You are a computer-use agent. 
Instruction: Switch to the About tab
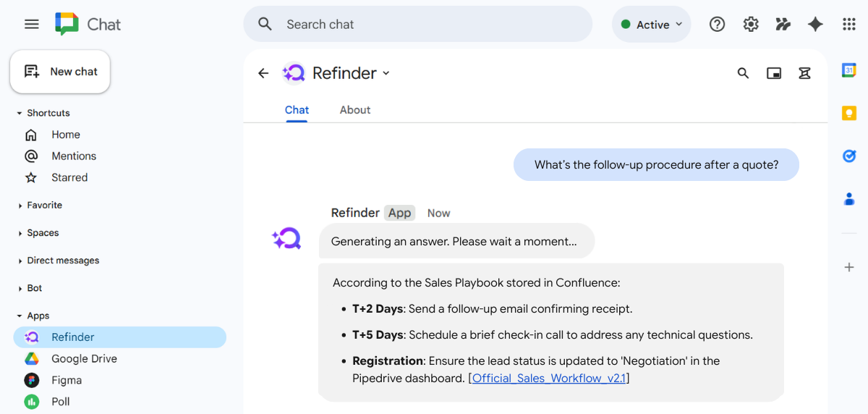click(355, 110)
